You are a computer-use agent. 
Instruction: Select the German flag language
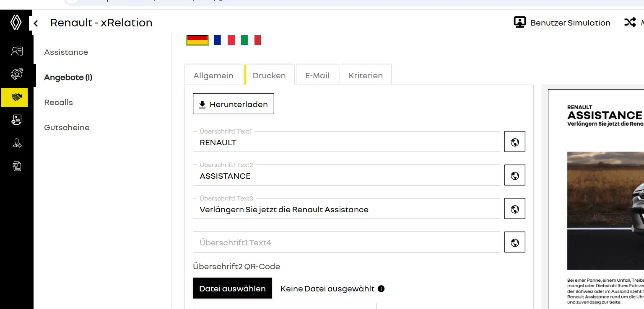[197, 39]
